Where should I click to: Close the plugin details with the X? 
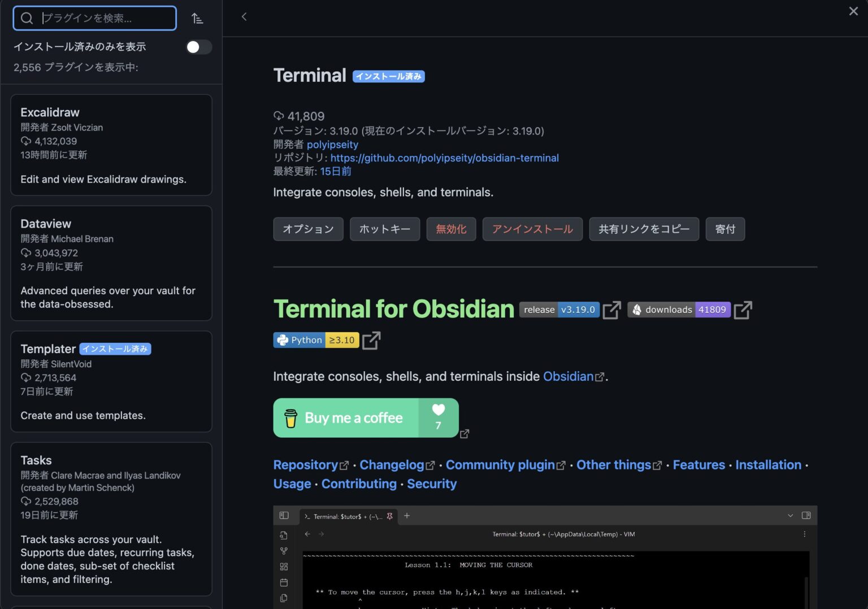853,11
